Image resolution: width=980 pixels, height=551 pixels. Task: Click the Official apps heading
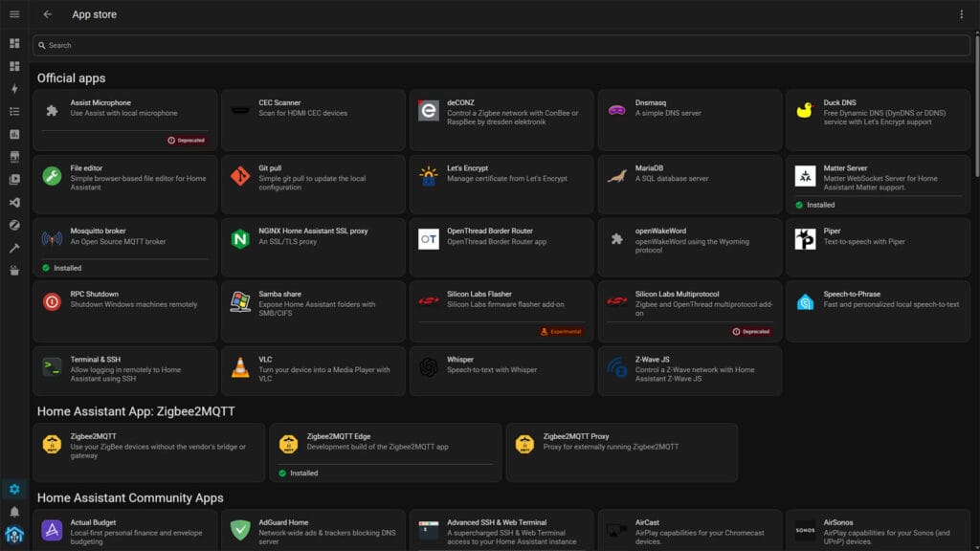pos(71,78)
